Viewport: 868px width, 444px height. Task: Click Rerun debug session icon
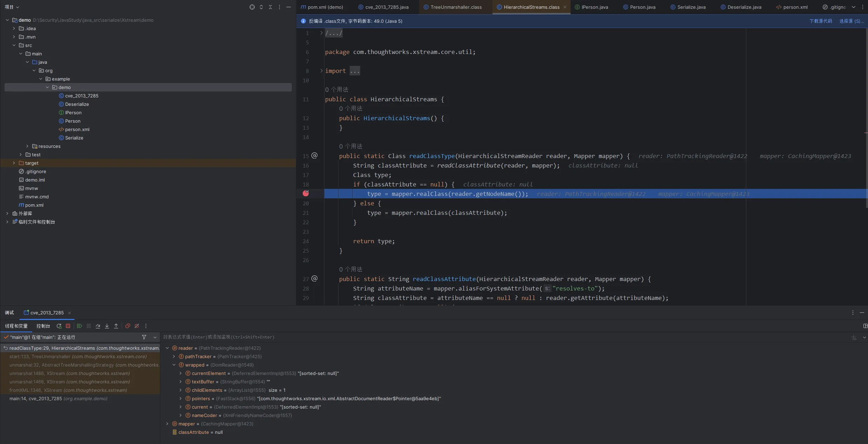[x=59, y=326]
